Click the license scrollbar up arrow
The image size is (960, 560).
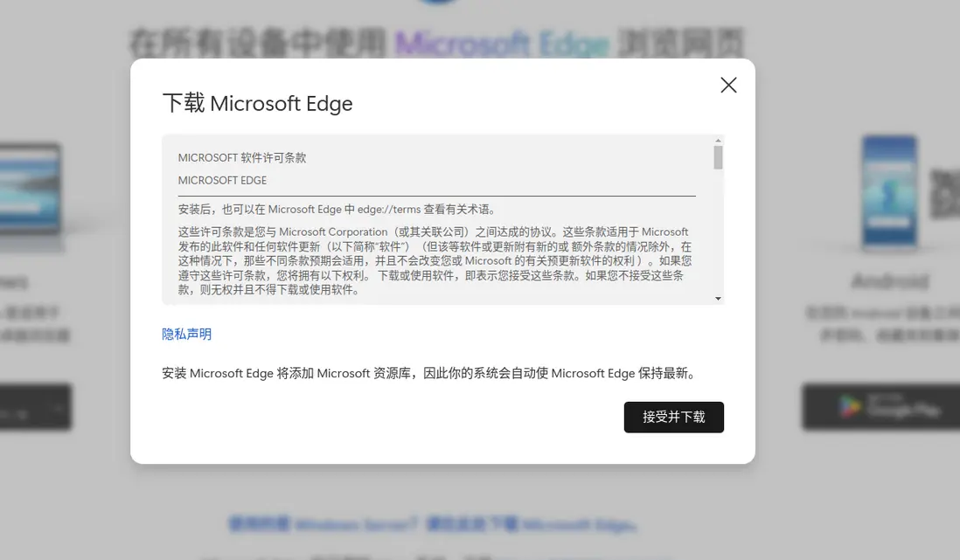click(718, 141)
